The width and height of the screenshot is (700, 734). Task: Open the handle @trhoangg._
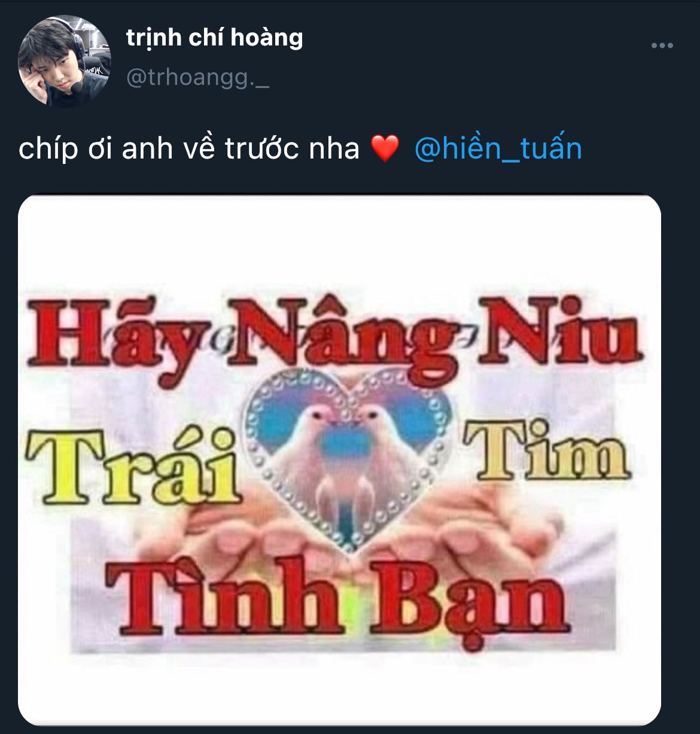coord(198,77)
